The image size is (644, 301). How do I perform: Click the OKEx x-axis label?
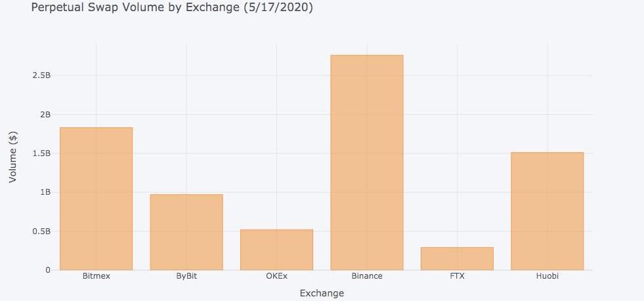point(276,276)
